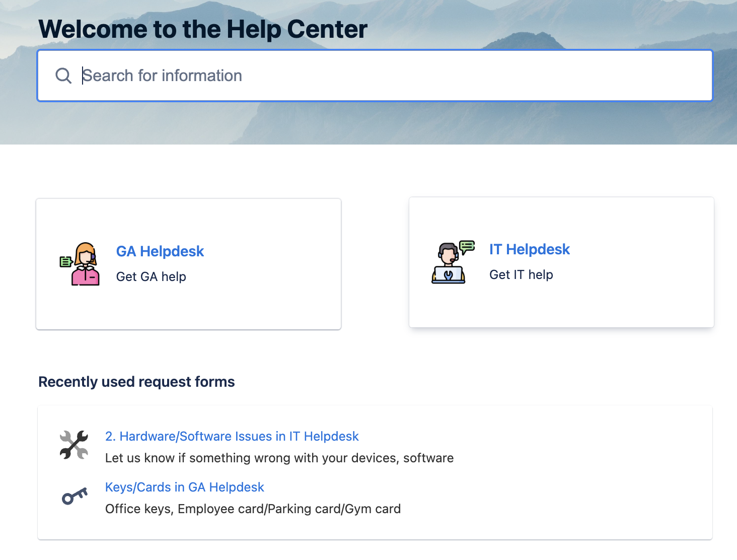Image resolution: width=737 pixels, height=560 pixels.
Task: Open the IT Helpdesk link
Action: click(x=530, y=249)
